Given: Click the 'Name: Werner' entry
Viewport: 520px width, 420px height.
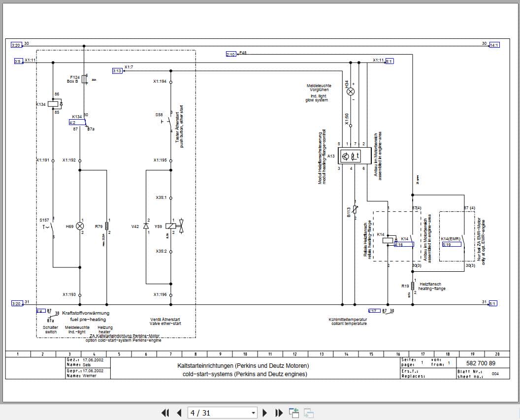Looking at the screenshot, I should tap(81, 376).
